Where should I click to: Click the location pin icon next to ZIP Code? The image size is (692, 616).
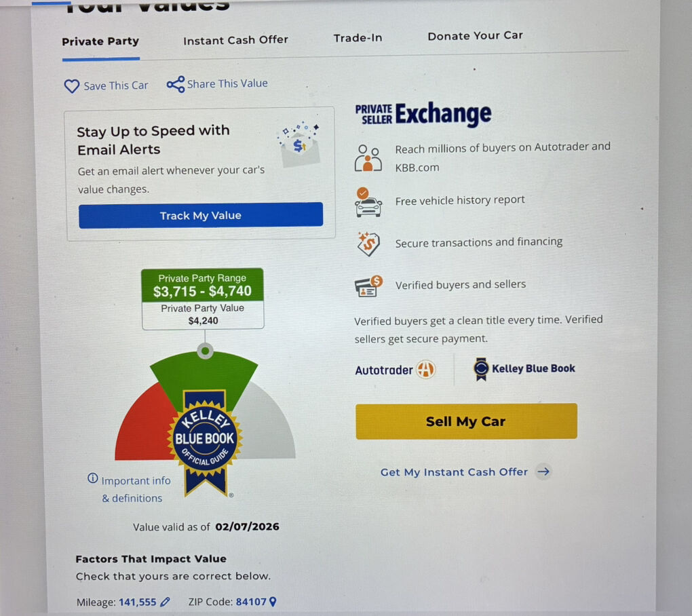[x=273, y=602]
